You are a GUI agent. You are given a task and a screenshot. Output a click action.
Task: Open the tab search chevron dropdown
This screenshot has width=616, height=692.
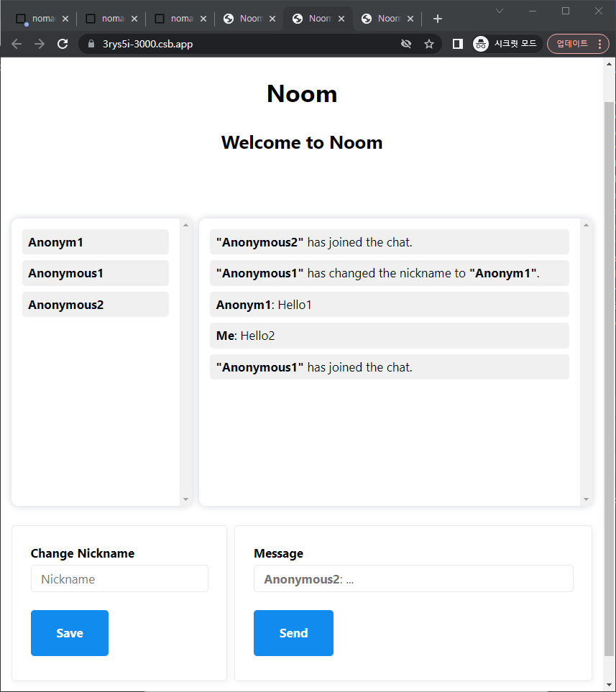500,11
